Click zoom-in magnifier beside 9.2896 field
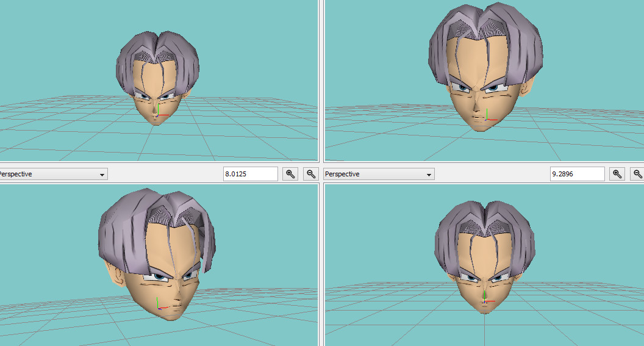Image resolution: width=644 pixels, height=346 pixels. point(617,174)
